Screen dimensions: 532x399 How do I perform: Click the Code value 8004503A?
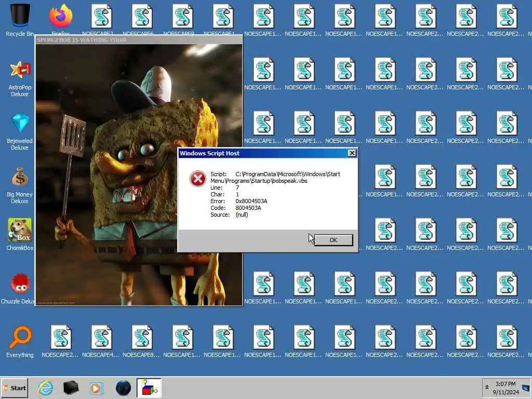point(248,208)
